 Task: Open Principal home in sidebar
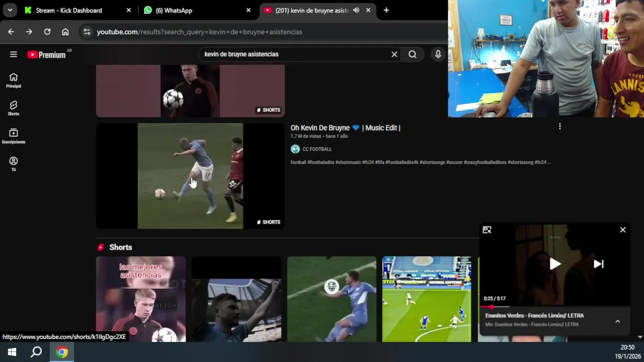pyautogui.click(x=14, y=80)
